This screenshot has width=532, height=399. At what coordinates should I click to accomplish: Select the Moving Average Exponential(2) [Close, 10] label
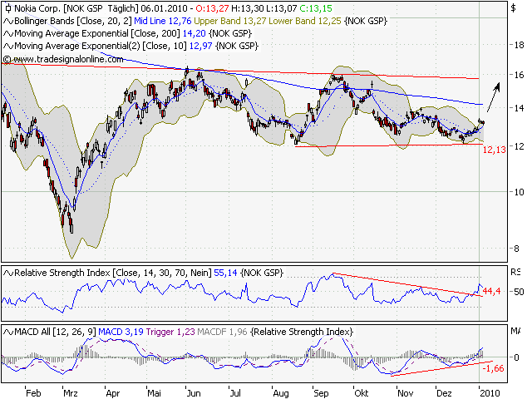(101, 46)
